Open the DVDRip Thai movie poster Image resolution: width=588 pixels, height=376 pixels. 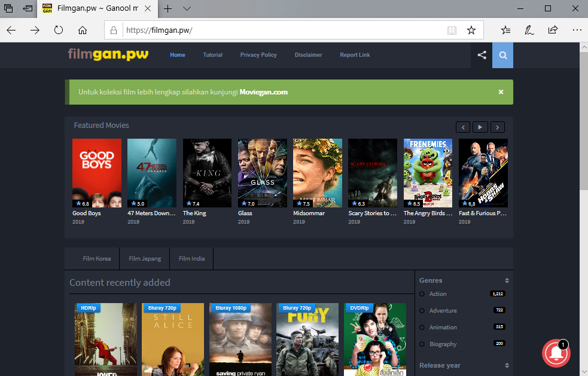(x=375, y=340)
